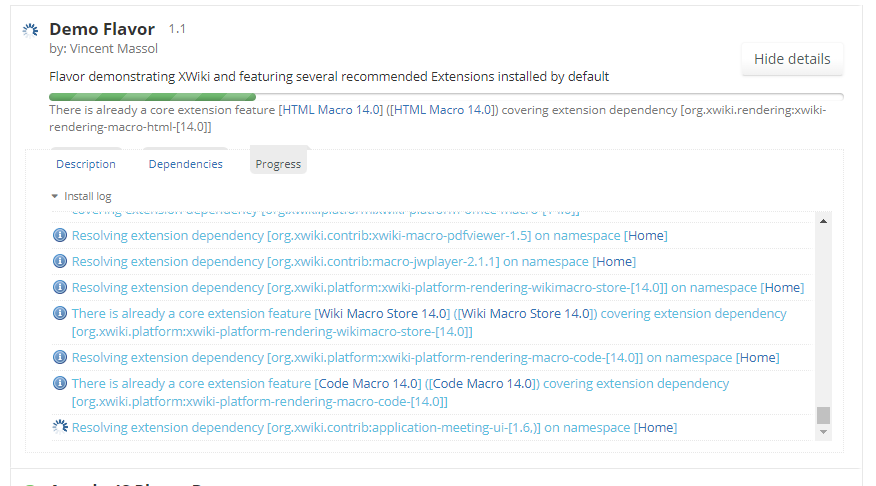Click info icon beside macro-code resolving entry
Screen dimensions: 876x486
point(60,357)
